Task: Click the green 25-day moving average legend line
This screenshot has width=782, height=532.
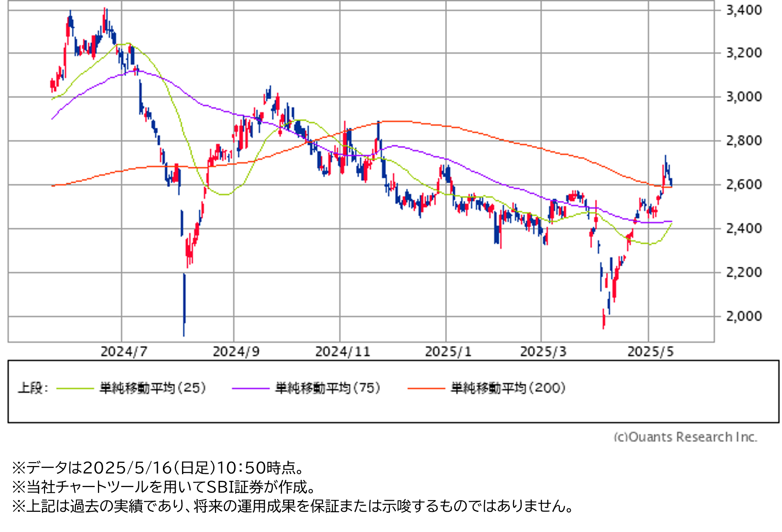Action: coord(75,388)
